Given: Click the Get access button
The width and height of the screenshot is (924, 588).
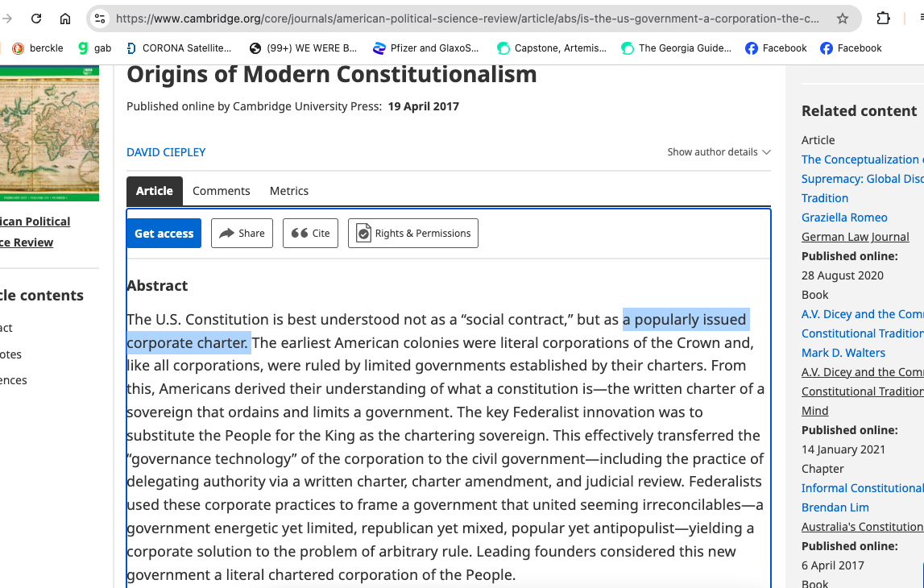Looking at the screenshot, I should click(x=164, y=234).
